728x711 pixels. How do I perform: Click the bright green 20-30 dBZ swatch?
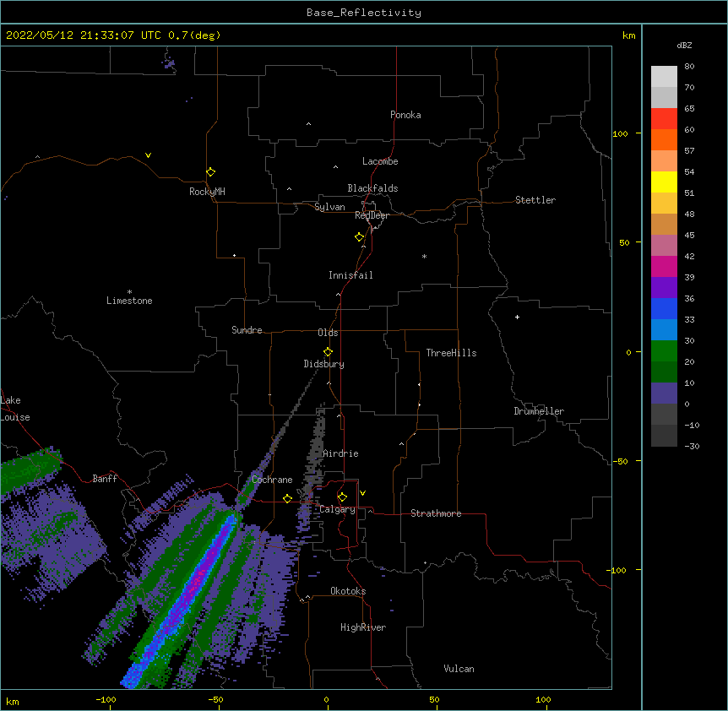coord(664,351)
